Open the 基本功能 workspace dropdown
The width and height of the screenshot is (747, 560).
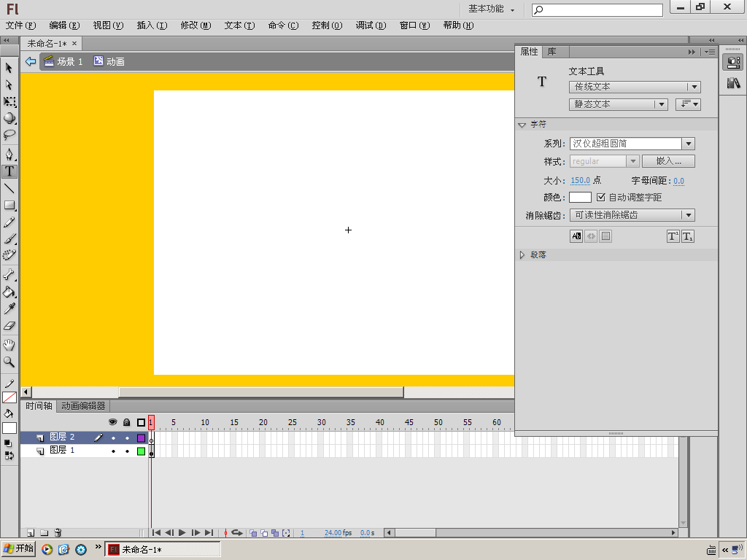(x=491, y=9)
